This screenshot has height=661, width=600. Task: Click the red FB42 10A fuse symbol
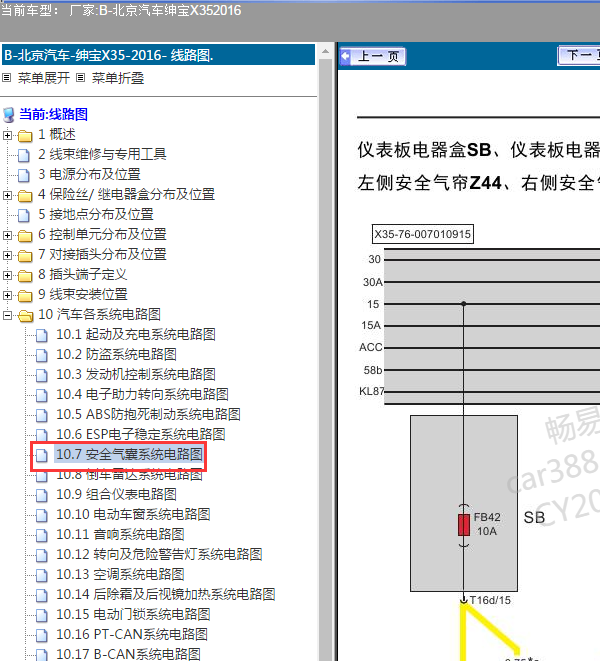pos(464,525)
